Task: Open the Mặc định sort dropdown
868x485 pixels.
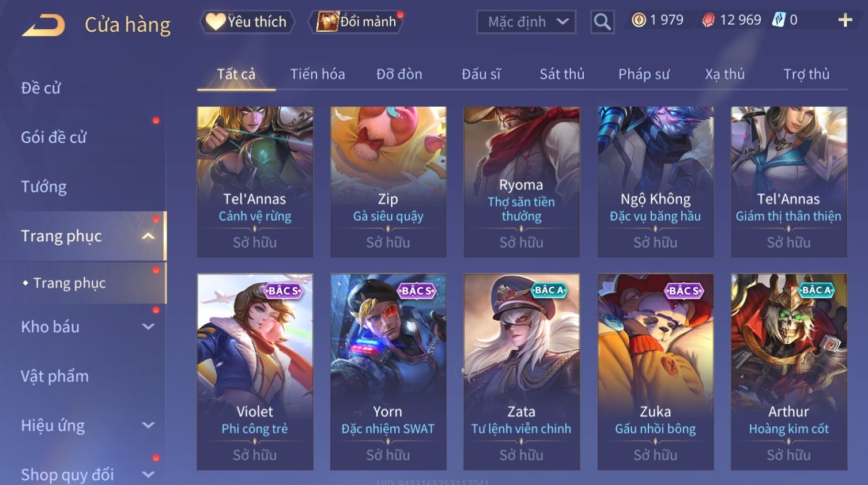Action: pyautogui.click(x=526, y=22)
